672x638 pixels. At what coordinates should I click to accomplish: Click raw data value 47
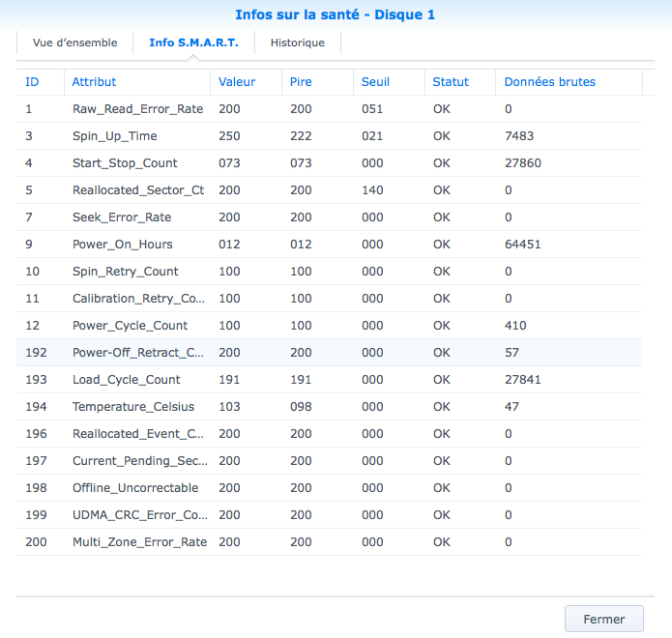[x=511, y=406]
